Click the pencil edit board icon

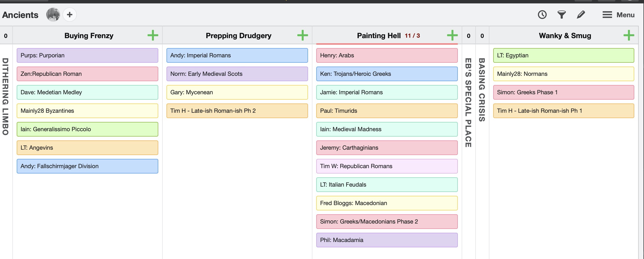[581, 15]
